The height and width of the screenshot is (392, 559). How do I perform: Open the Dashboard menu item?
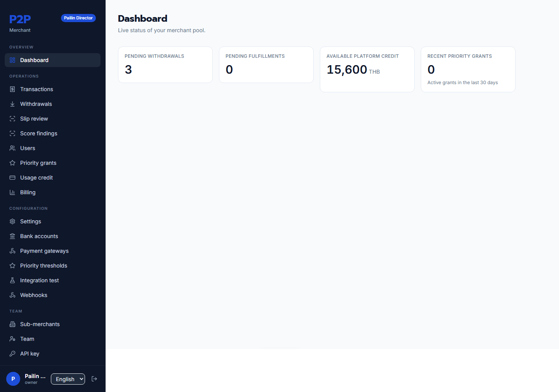point(52,60)
